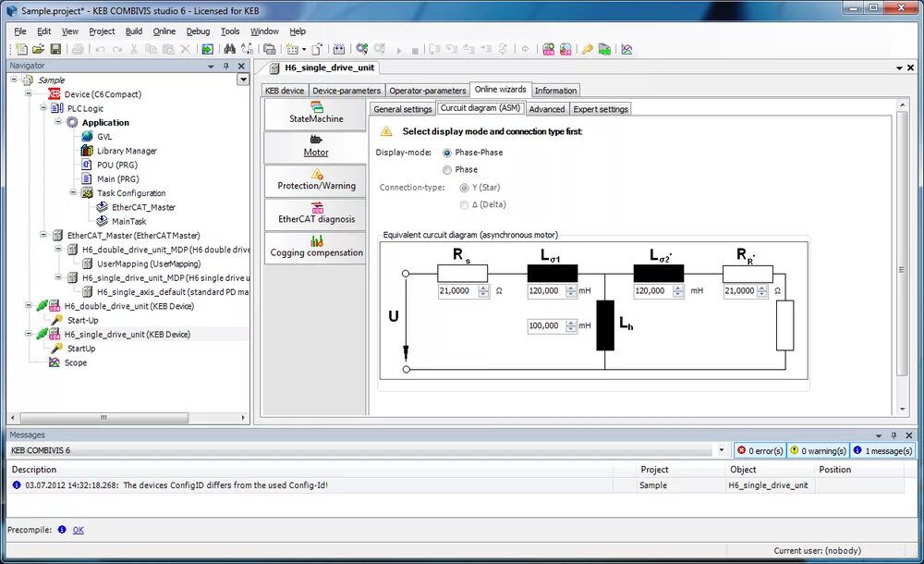This screenshot has height=564, width=924.
Task: Select StartUp under H6_single_drive_unit
Action: tap(81, 348)
